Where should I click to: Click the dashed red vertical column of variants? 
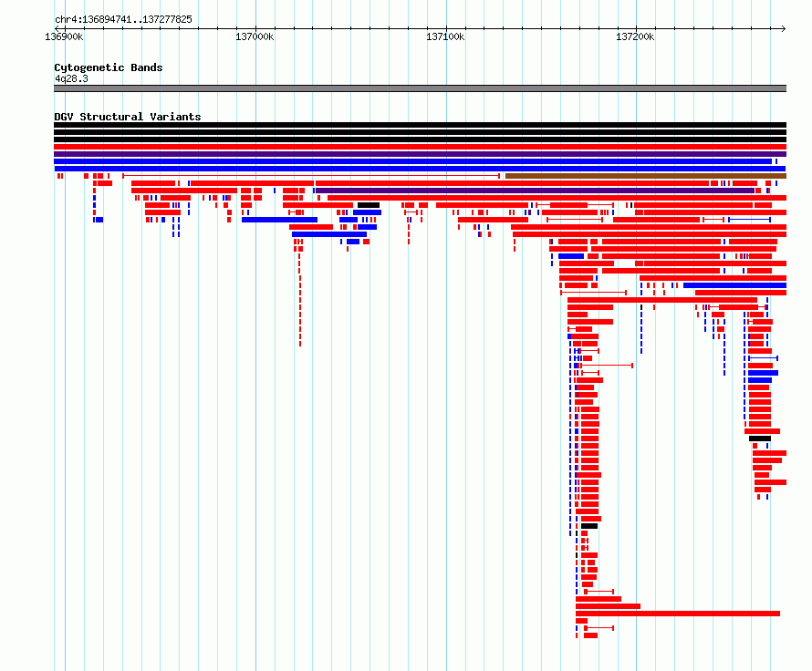pos(300,300)
